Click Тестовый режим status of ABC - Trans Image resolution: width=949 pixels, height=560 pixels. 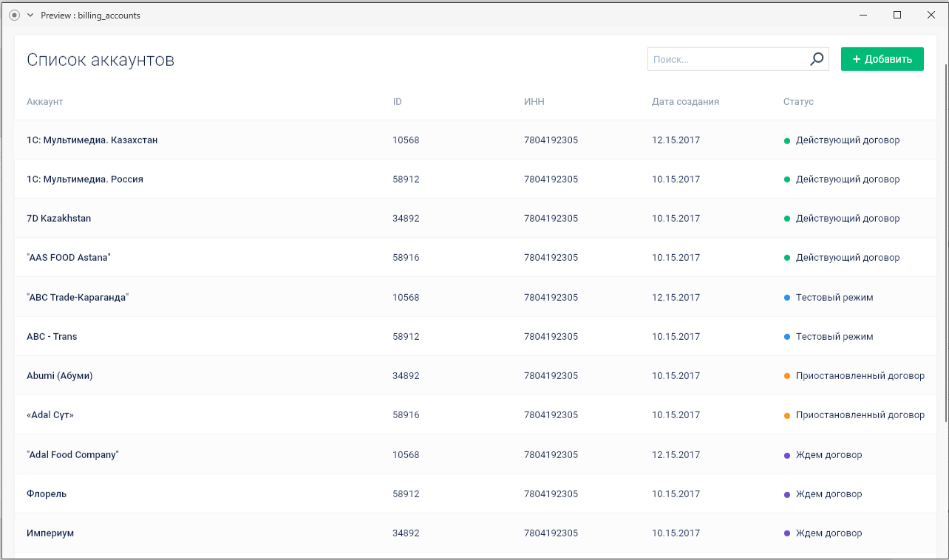coord(829,336)
